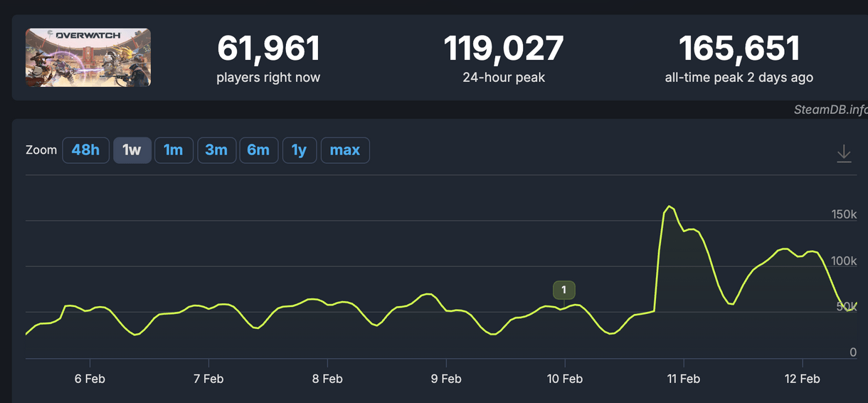Set chart zoom to 48h
This screenshot has width=868, height=403.
(85, 150)
